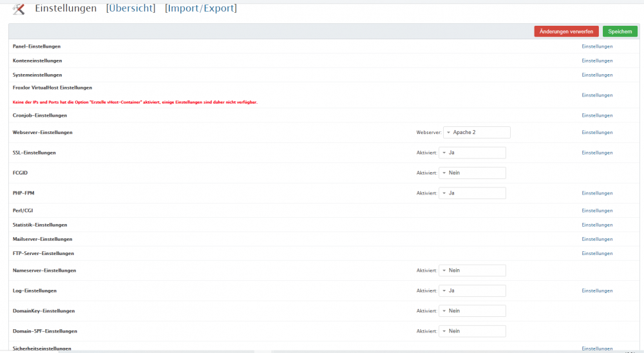This screenshot has width=644, height=353.
Task: Open Einstellungen link for Konteneinstellungen
Action: pyautogui.click(x=597, y=61)
